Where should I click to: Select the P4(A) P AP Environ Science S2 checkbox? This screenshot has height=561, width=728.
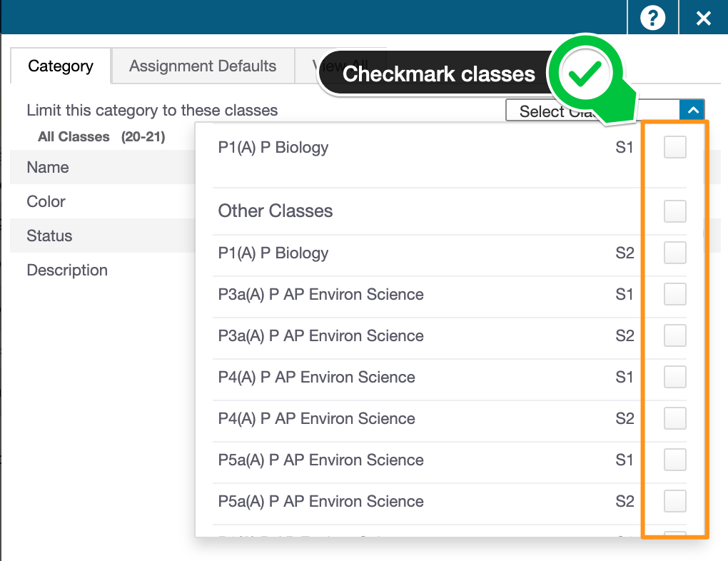point(674,418)
